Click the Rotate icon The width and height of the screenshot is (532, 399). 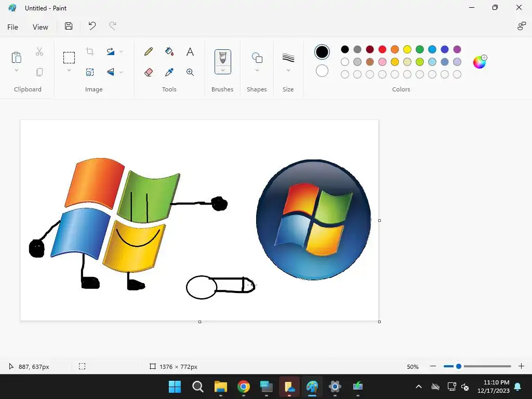(x=111, y=51)
